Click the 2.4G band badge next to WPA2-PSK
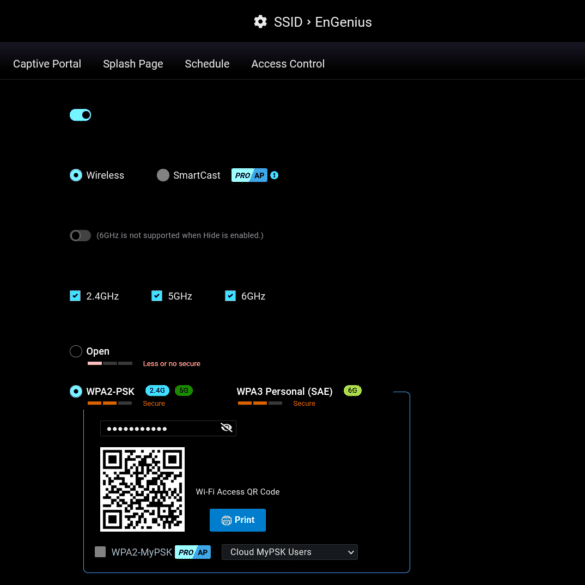The width and height of the screenshot is (585, 585). coord(157,390)
